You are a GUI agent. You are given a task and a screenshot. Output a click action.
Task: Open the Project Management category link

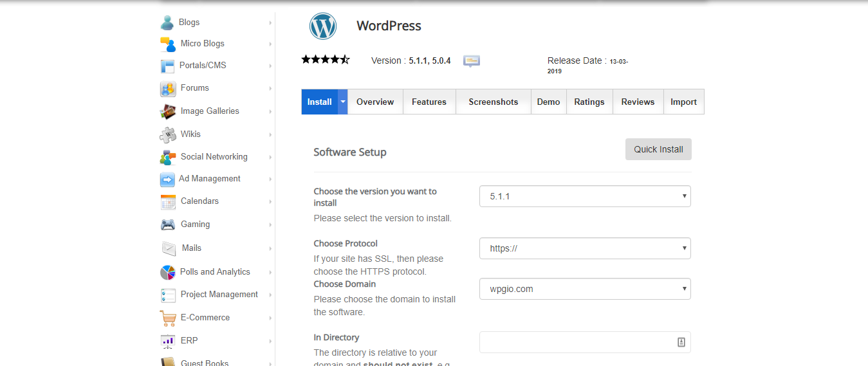click(x=219, y=295)
